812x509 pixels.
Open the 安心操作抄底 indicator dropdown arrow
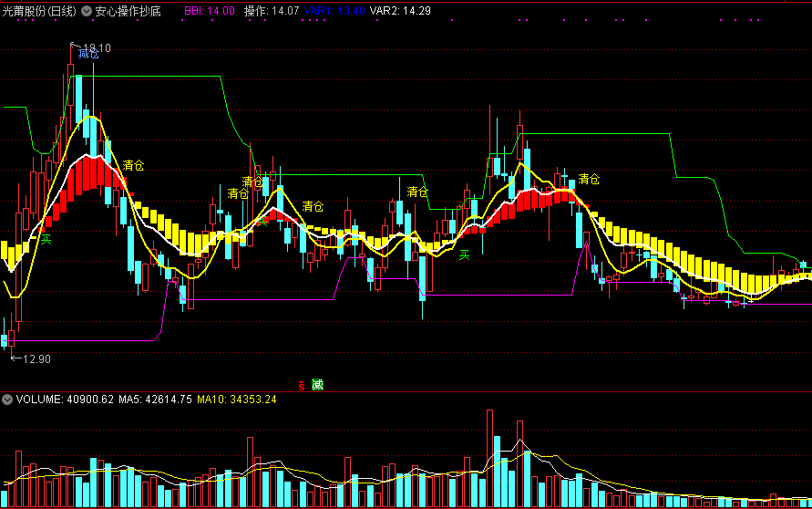87,11
